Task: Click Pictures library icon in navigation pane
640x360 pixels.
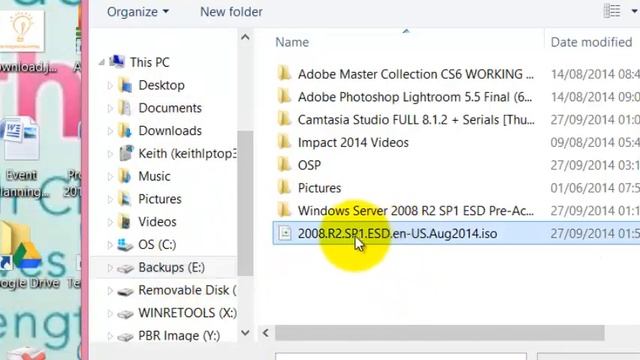Action: pos(125,199)
